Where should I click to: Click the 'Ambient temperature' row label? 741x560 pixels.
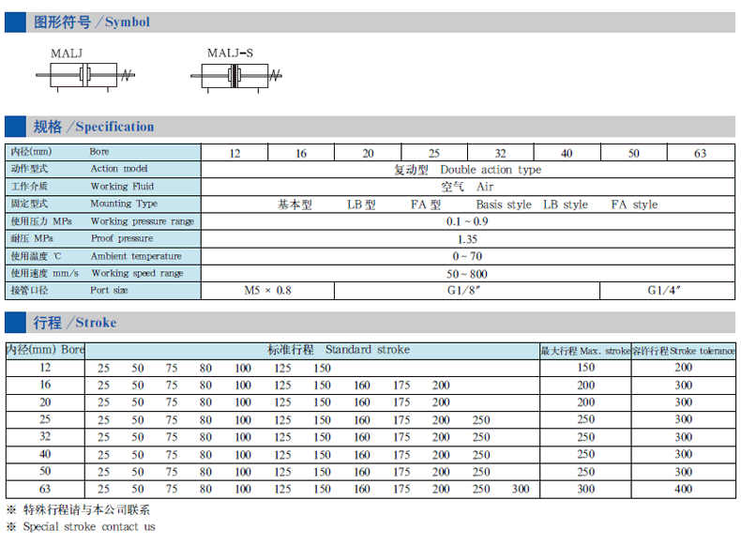[136, 256]
